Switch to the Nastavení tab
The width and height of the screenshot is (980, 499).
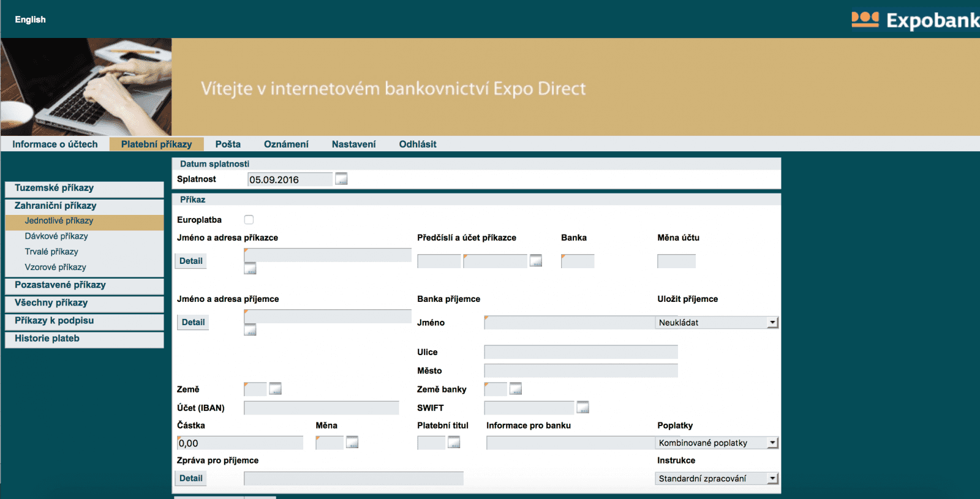click(x=354, y=144)
